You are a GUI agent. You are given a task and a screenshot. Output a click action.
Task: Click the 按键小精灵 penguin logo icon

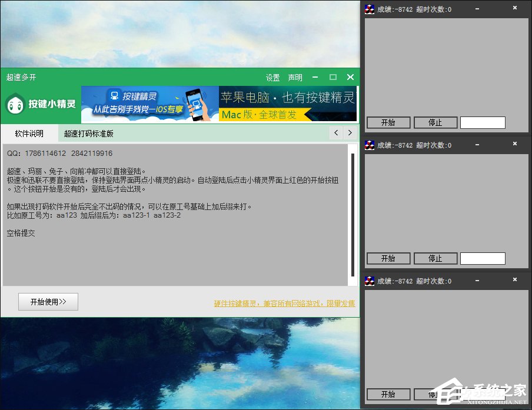(16, 104)
